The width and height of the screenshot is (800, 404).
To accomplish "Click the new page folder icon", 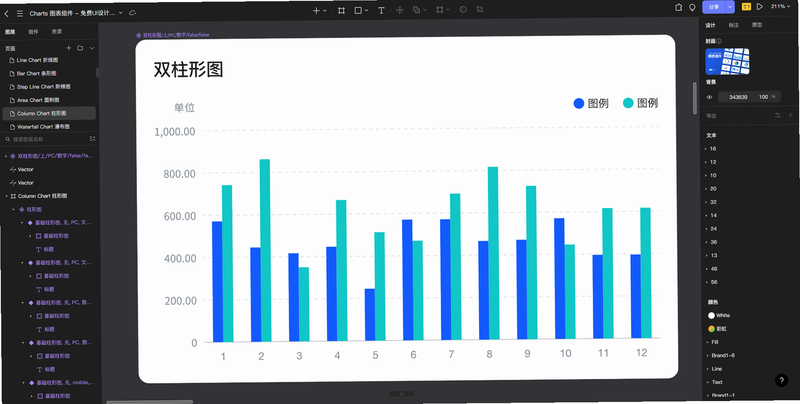I will (80, 48).
